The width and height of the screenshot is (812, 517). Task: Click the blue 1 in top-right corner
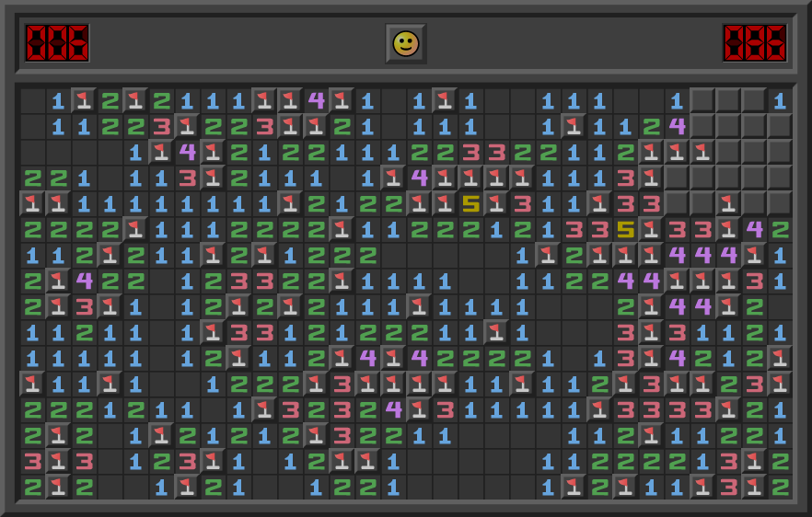click(781, 100)
